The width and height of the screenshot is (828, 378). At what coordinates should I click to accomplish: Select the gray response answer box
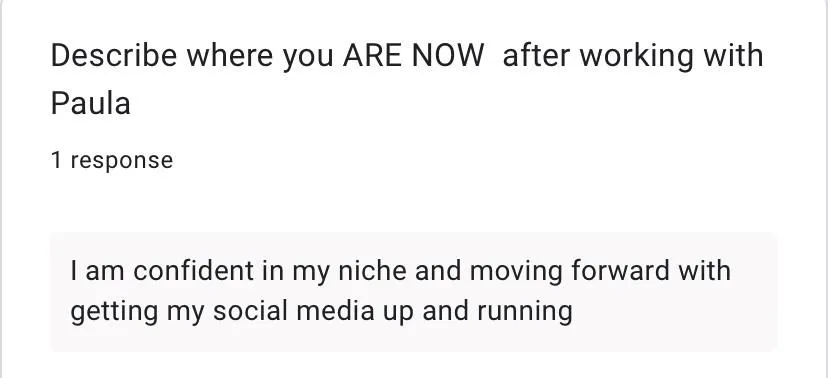(x=414, y=291)
